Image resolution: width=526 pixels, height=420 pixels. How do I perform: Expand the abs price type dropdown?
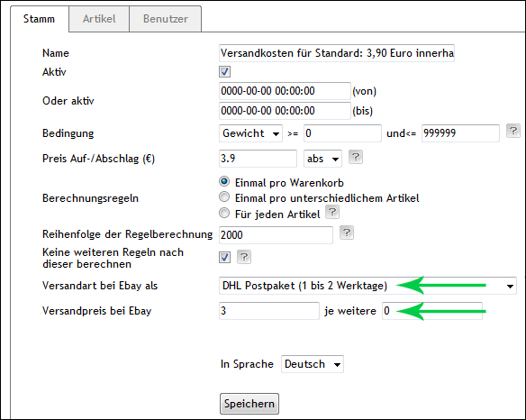[322, 159]
